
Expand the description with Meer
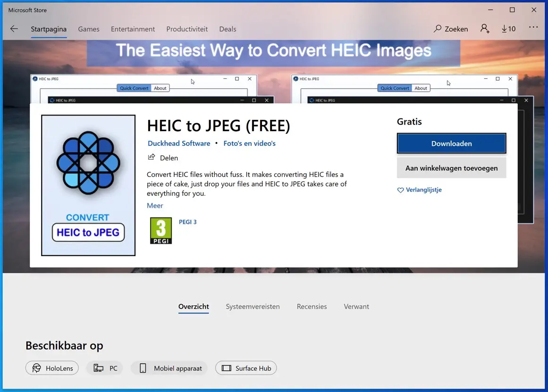(155, 205)
